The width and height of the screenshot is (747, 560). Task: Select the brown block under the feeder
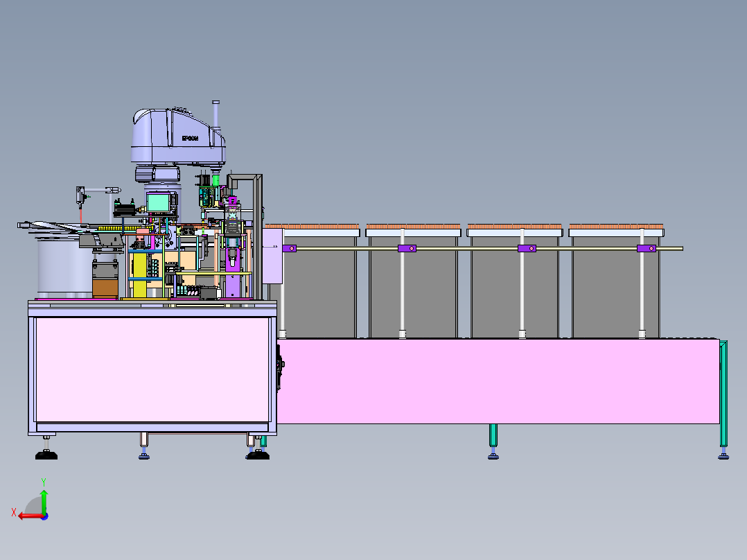tap(105, 288)
